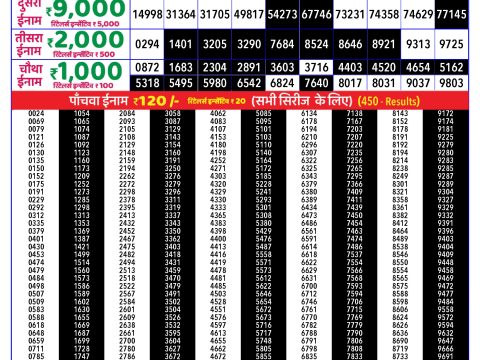Click the ₹1,000 fourth prize amount
This screenshot has width=480, height=360.
(86, 71)
